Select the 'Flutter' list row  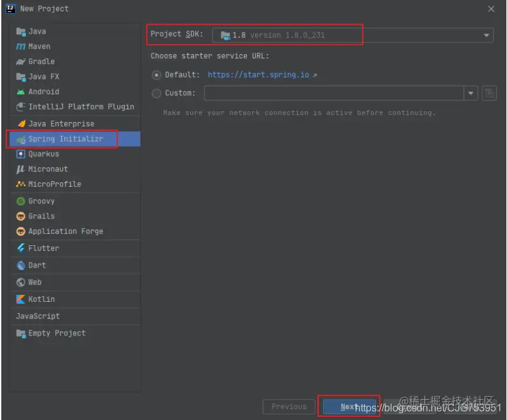(x=75, y=248)
